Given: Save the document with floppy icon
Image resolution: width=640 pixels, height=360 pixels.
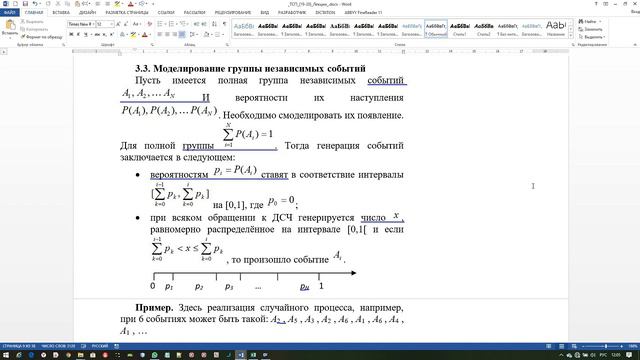Looking at the screenshot, I should pos(25,4).
